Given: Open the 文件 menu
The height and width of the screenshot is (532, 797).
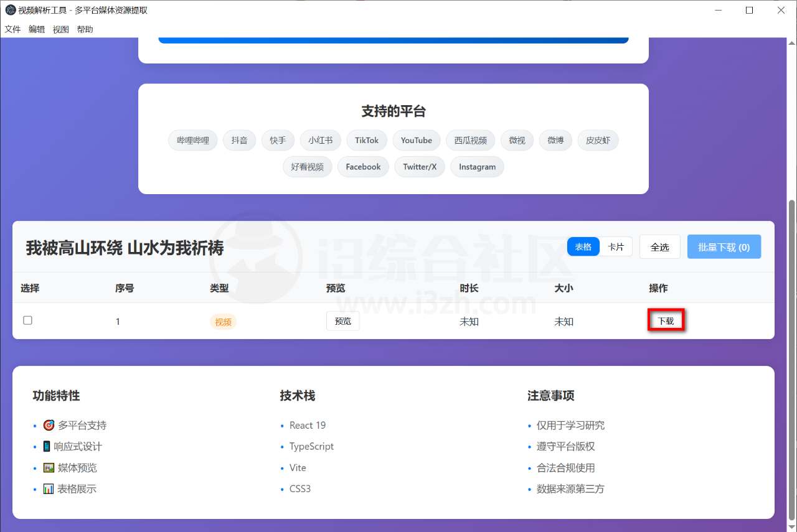Looking at the screenshot, I should [x=12, y=29].
